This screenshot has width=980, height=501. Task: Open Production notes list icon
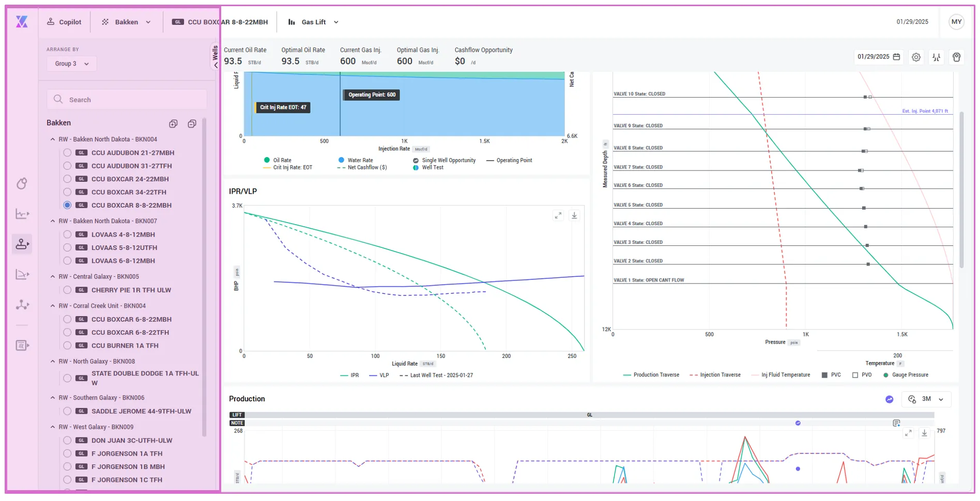pos(896,423)
